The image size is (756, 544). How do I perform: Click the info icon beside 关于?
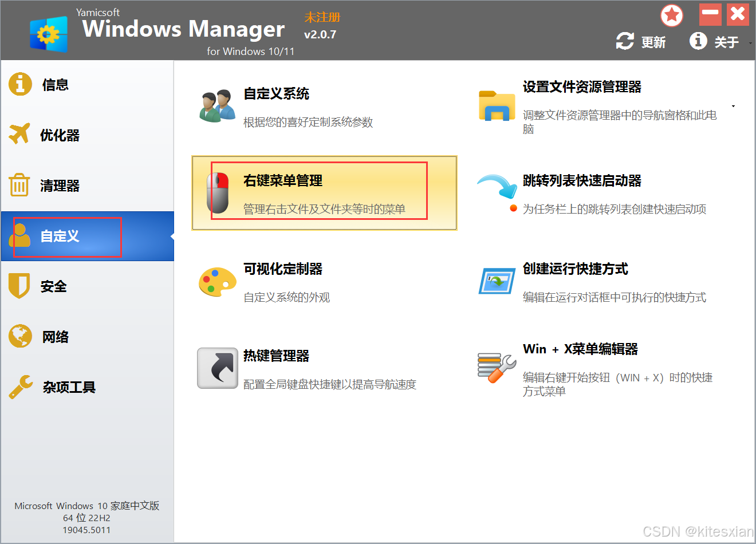[698, 41]
